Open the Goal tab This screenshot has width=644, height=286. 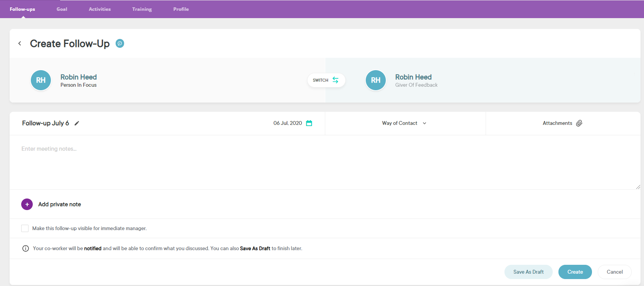pyautogui.click(x=62, y=9)
